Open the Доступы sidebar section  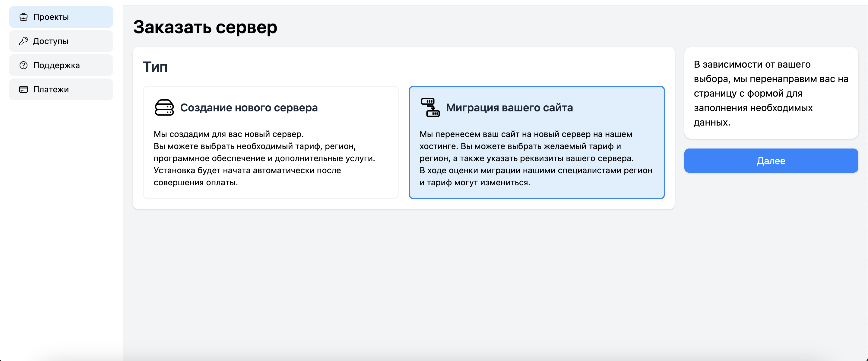(x=61, y=41)
